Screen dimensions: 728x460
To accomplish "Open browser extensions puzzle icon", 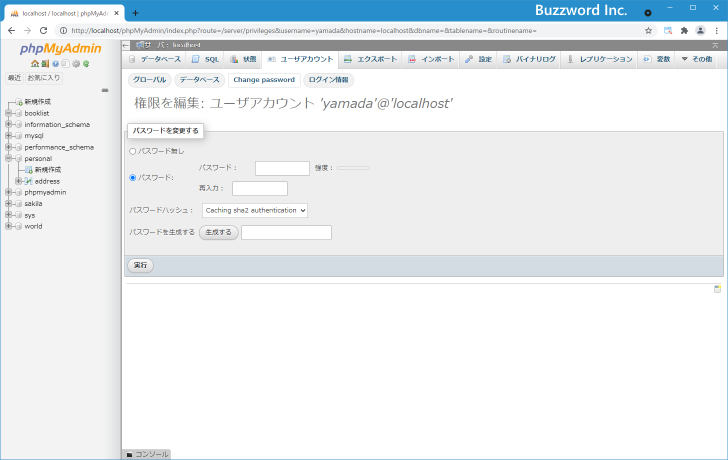I will point(684,31).
